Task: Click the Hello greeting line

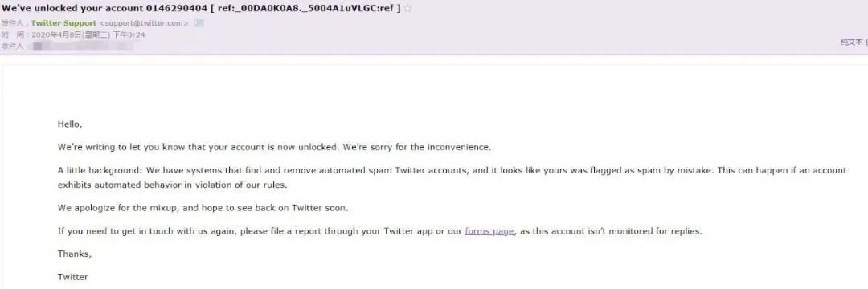Action: 70,124
